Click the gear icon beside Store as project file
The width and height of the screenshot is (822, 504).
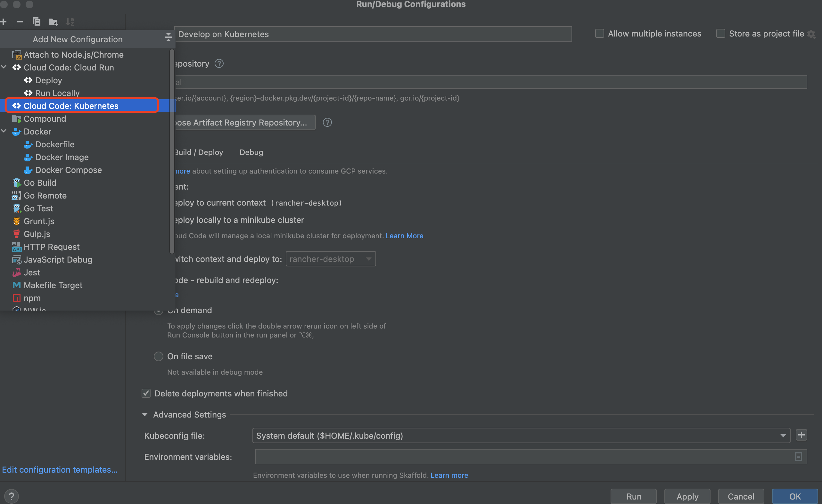click(x=811, y=34)
